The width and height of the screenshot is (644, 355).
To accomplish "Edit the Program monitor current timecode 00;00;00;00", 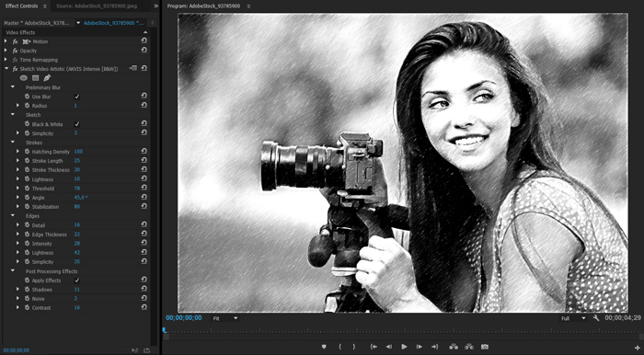I will 184,317.
